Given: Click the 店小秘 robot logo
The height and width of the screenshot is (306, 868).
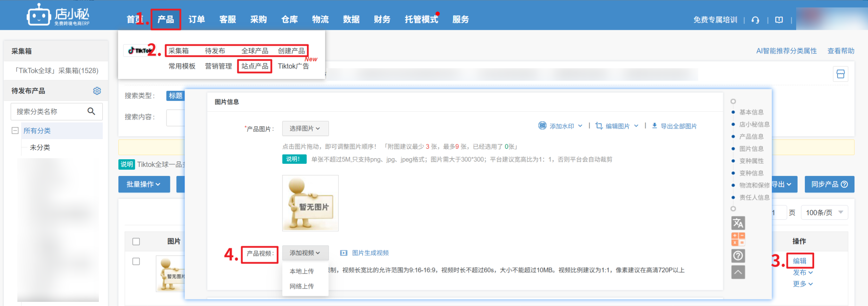Looking at the screenshot, I should (58, 15).
